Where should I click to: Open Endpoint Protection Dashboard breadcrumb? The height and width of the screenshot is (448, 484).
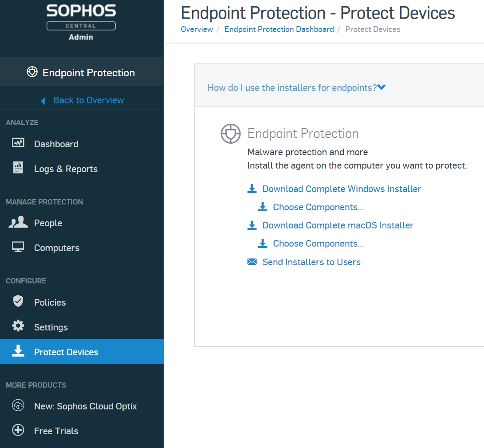pos(279,29)
